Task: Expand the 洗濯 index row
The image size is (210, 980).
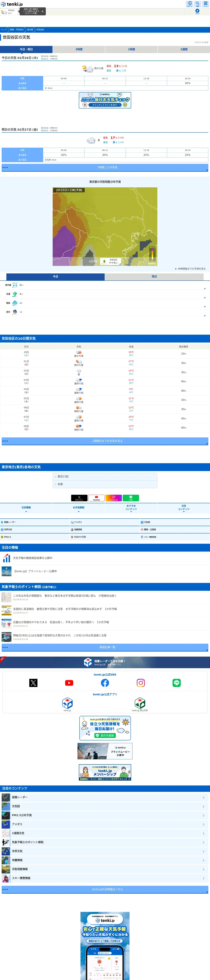Action: tap(105, 294)
